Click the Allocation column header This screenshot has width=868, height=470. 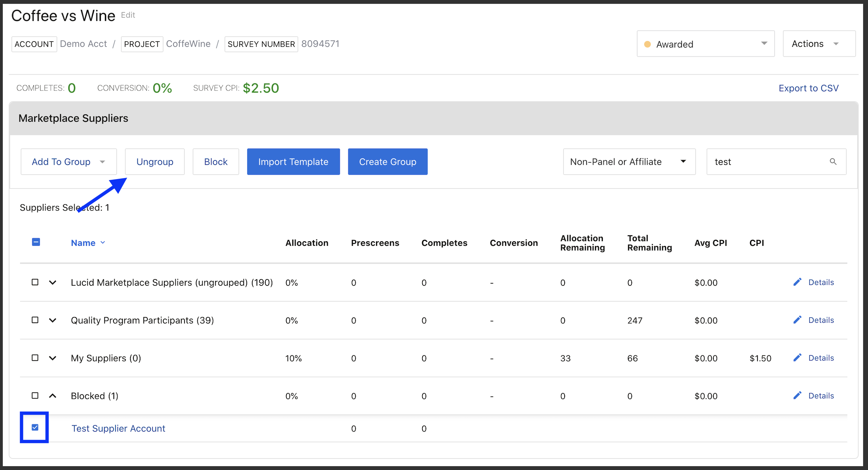coord(307,243)
